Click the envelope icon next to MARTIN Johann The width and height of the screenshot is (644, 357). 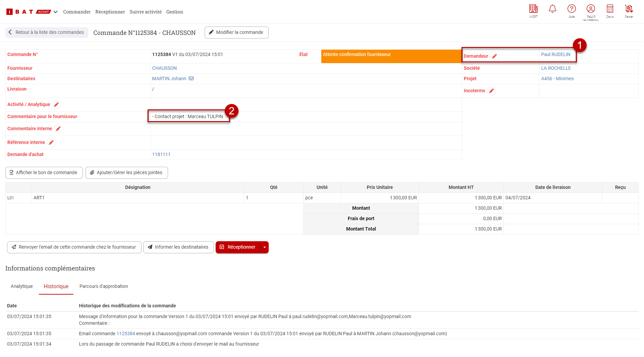coord(191,79)
